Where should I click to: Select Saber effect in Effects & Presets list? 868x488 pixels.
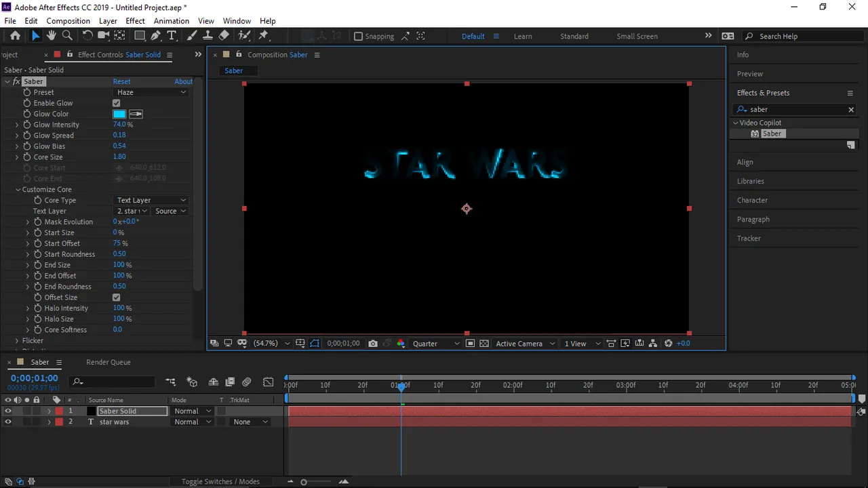click(772, 134)
